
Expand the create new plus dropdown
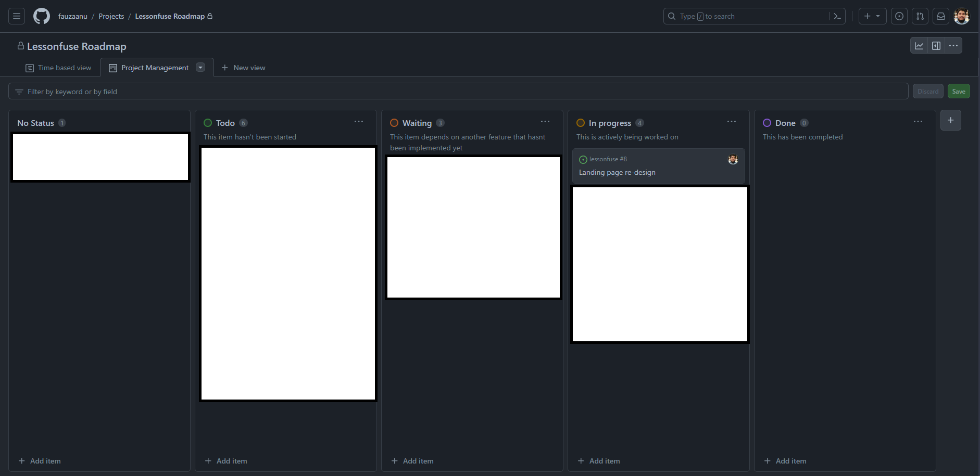[872, 16]
